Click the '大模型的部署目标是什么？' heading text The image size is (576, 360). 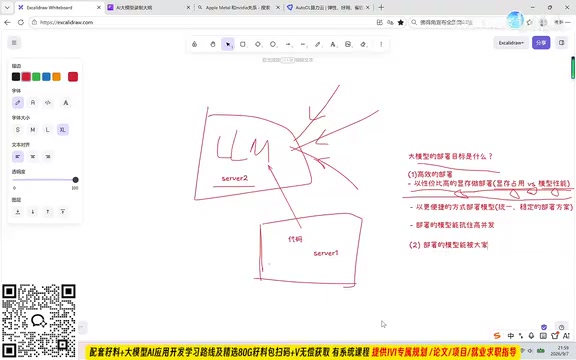click(x=450, y=156)
